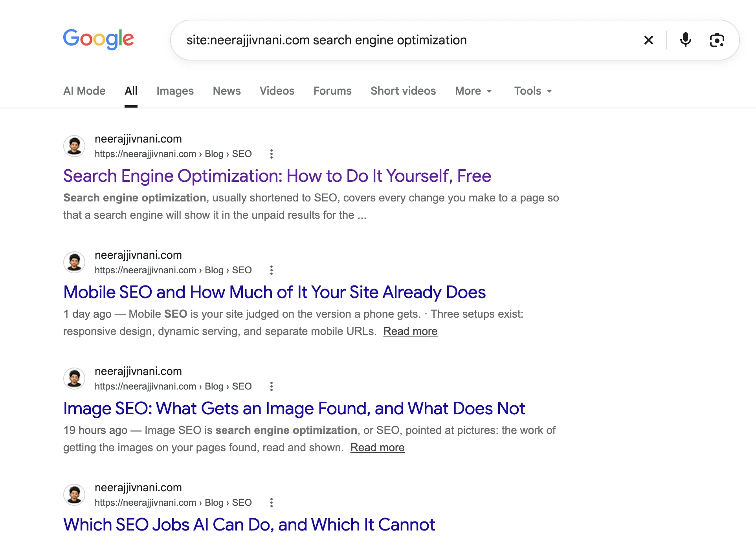Viewport: 756px width, 536px height.
Task: Click neerajjivnani.com site name above Search Engine Optimization title
Action: pyautogui.click(x=138, y=139)
